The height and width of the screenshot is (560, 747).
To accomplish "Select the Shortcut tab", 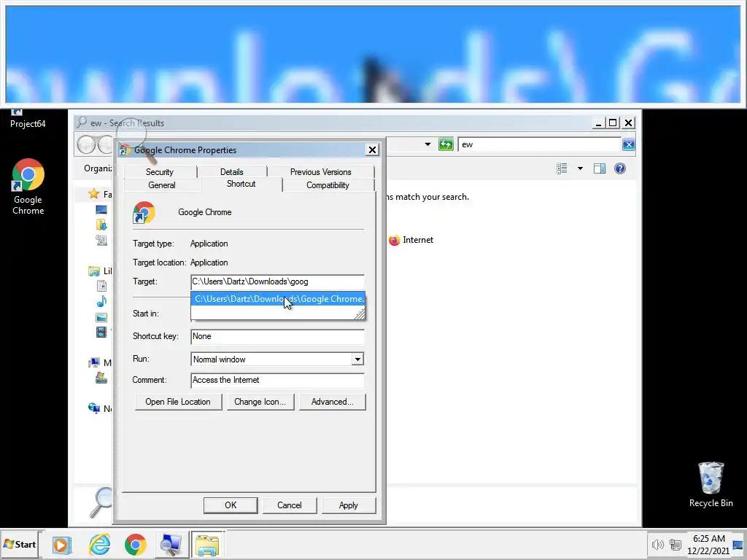I will pyautogui.click(x=241, y=184).
